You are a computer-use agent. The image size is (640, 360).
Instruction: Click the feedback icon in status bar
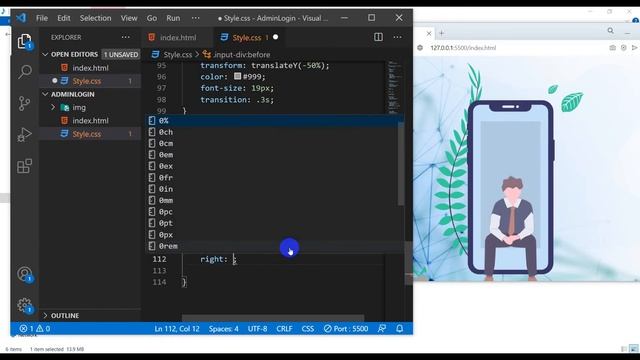click(x=382, y=329)
